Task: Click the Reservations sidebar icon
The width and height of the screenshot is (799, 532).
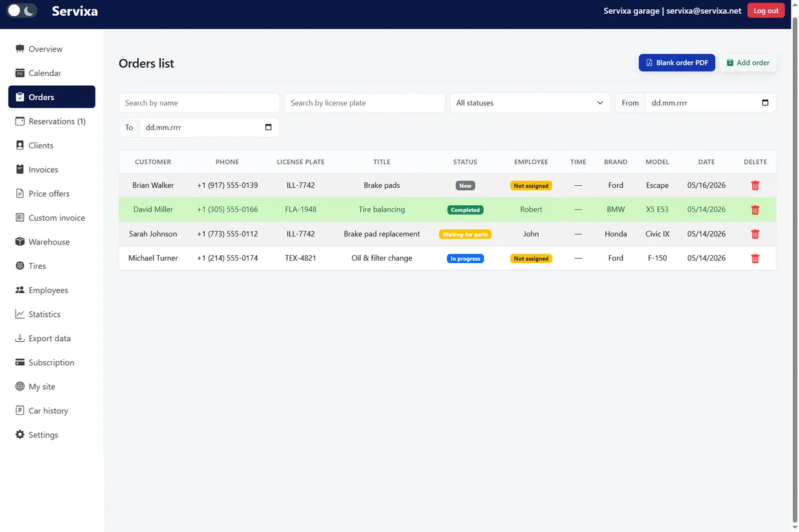Action: [20, 121]
